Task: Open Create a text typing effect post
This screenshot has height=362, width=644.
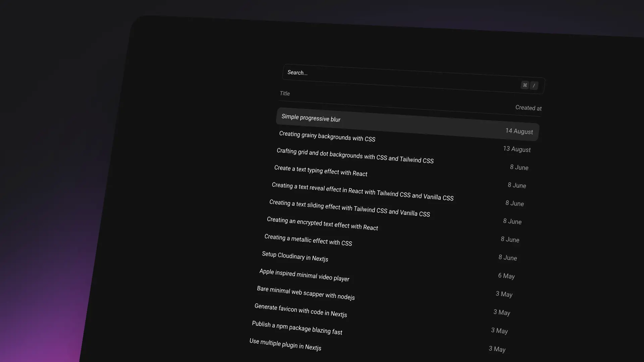Action: tap(321, 171)
